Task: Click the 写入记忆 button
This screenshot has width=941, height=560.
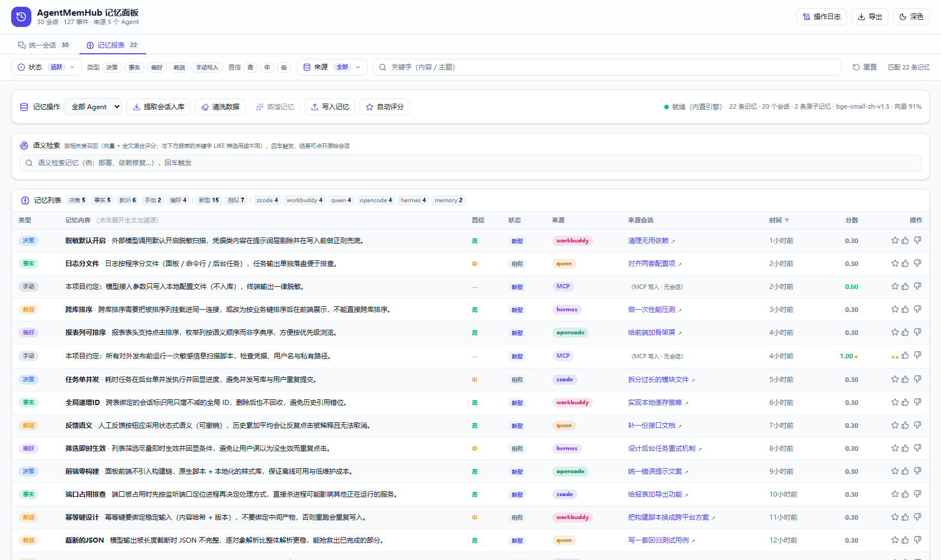Action: point(330,107)
